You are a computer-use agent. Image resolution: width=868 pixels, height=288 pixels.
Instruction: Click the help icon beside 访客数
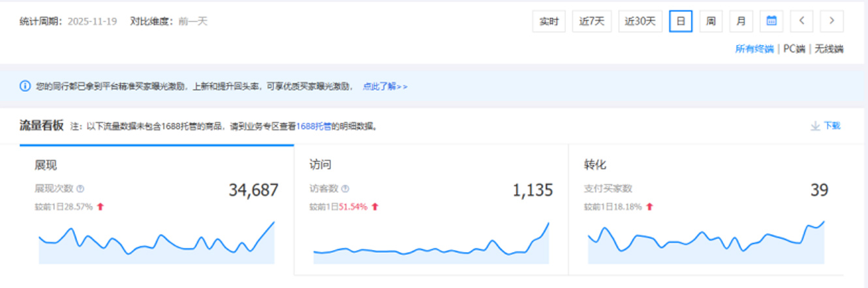coord(345,189)
